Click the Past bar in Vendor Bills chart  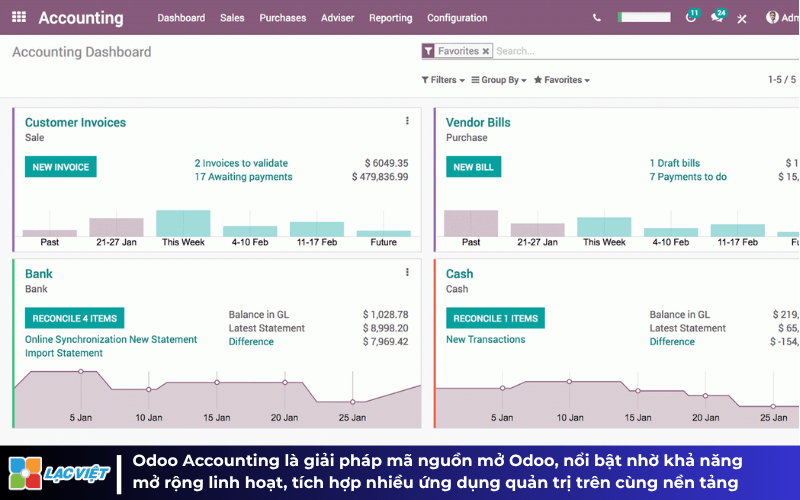click(x=471, y=223)
